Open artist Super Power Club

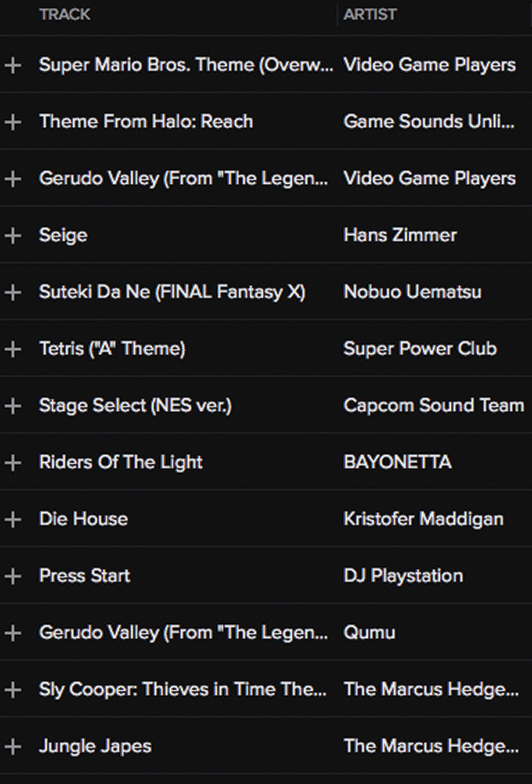click(420, 349)
